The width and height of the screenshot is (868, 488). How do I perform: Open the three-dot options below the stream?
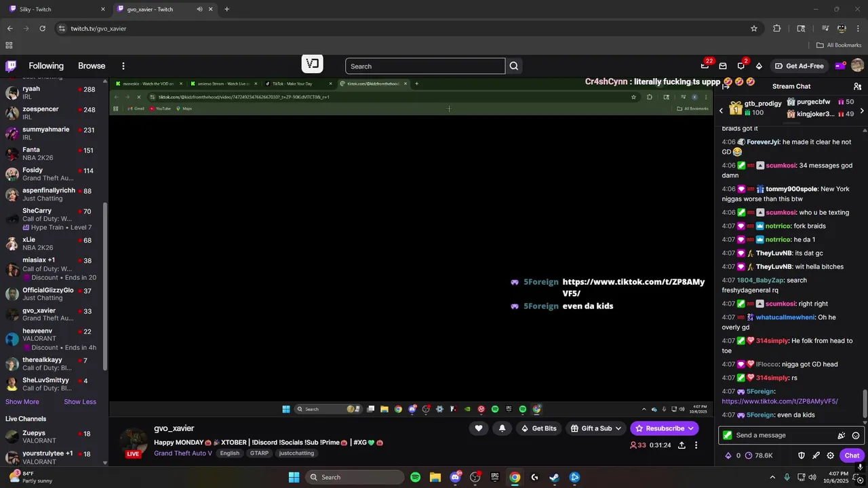696,445
